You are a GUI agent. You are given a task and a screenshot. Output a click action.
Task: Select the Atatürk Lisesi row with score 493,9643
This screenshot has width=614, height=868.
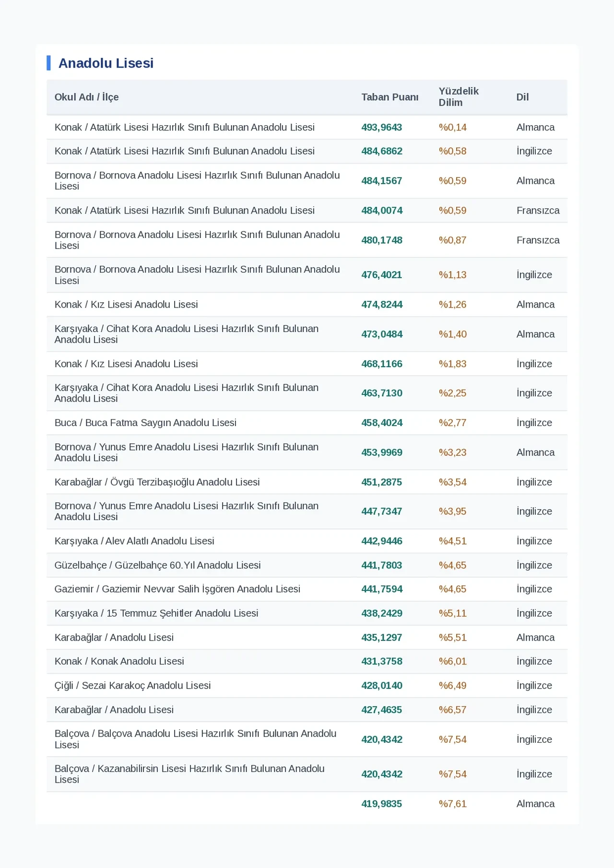pos(307,127)
